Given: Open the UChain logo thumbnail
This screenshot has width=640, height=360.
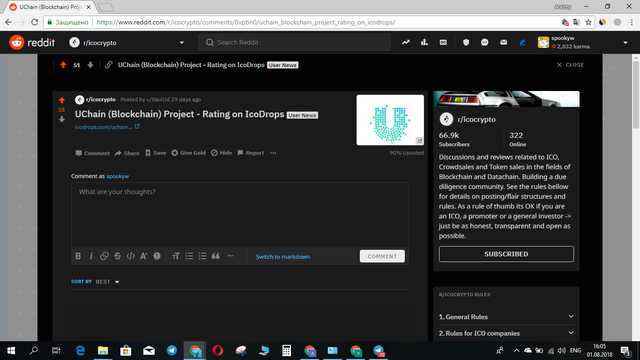Looking at the screenshot, I should click(x=390, y=120).
